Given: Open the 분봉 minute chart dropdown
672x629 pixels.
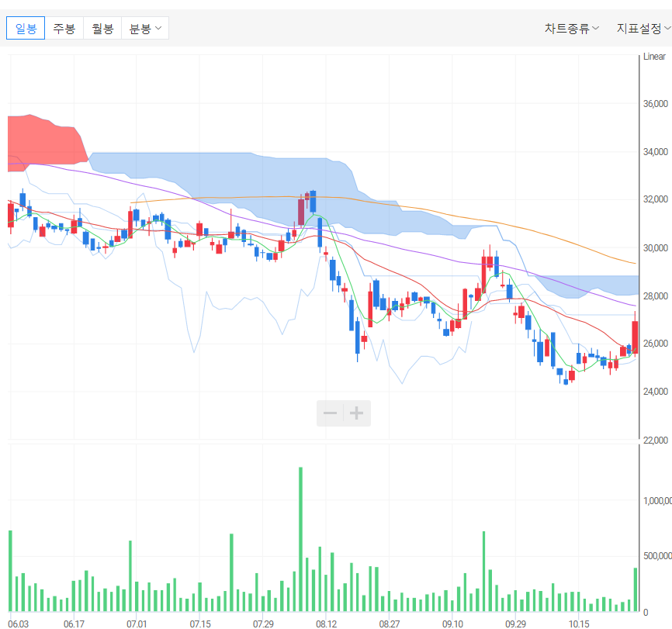Looking at the screenshot, I should click(145, 28).
